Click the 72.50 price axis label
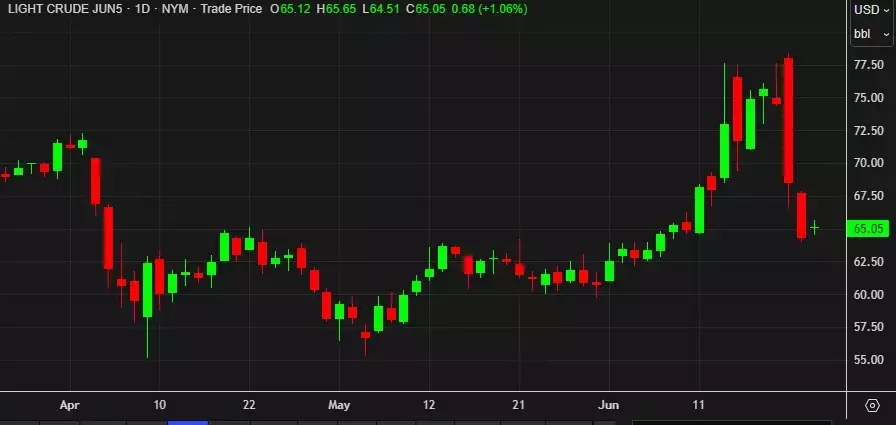896x425 pixels. point(868,131)
